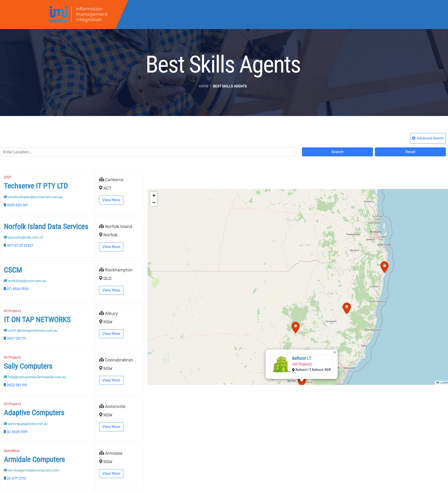Click the map marker near Lismore
This screenshot has width=448, height=493.
[x=384, y=266]
